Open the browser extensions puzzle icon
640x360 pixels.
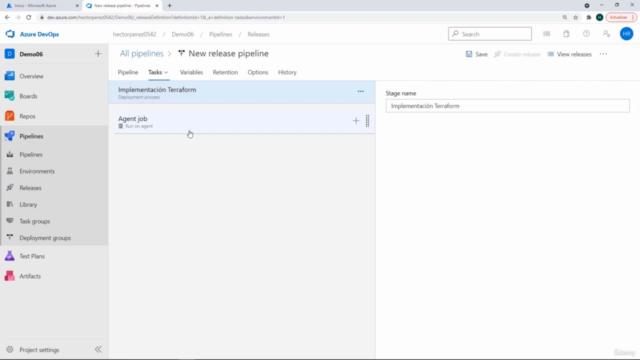[x=589, y=17]
